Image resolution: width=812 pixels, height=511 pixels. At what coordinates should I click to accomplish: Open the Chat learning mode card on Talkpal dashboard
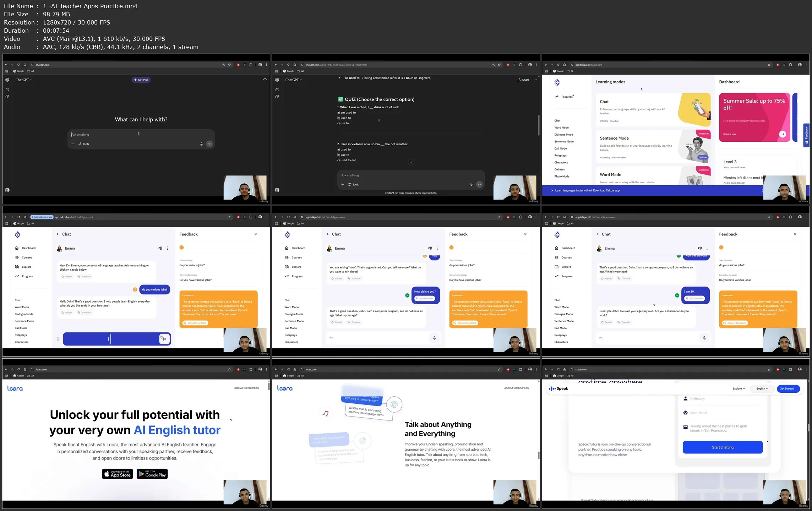pos(653,110)
